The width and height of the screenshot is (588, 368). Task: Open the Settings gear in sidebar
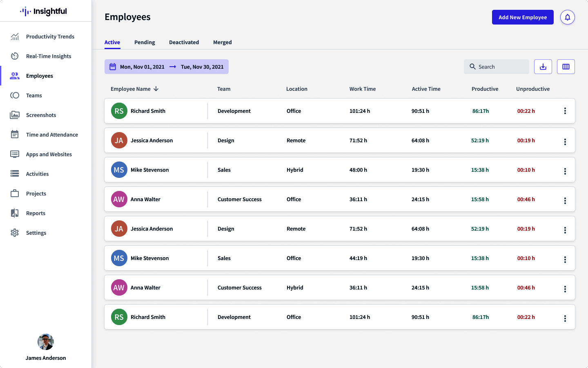pyautogui.click(x=15, y=233)
